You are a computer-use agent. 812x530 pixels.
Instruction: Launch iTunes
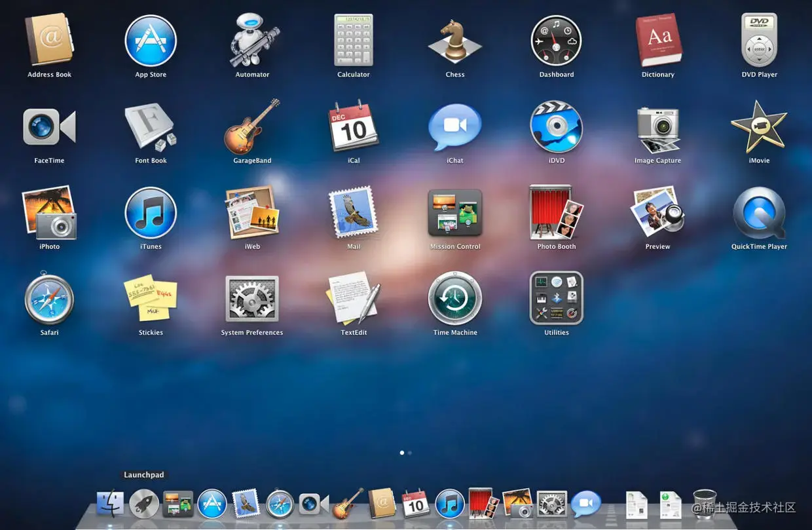point(151,213)
